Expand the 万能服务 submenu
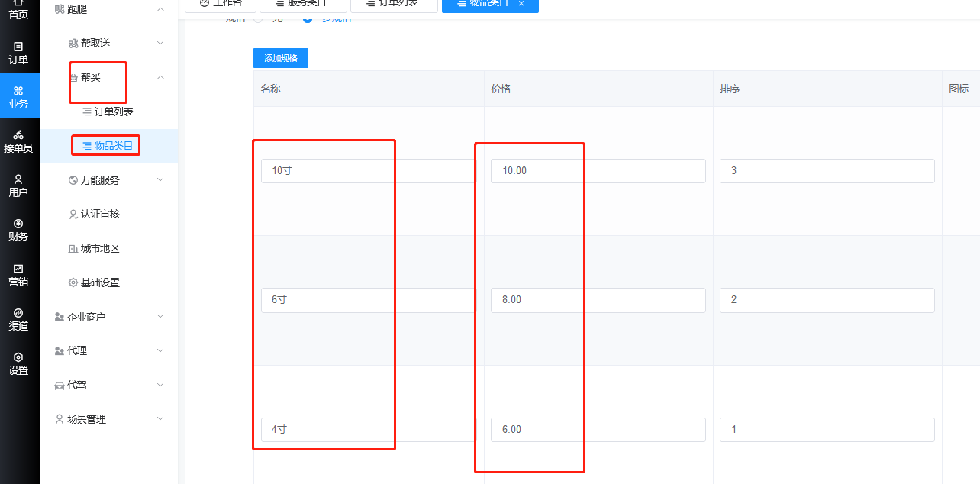The image size is (980, 484). click(160, 180)
